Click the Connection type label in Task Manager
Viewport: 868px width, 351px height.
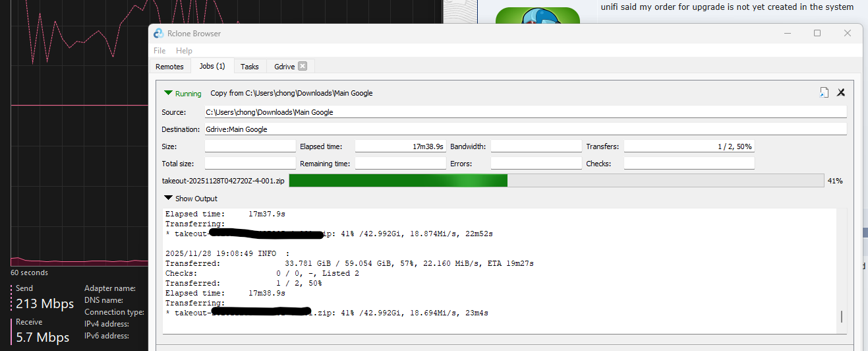pos(114,312)
